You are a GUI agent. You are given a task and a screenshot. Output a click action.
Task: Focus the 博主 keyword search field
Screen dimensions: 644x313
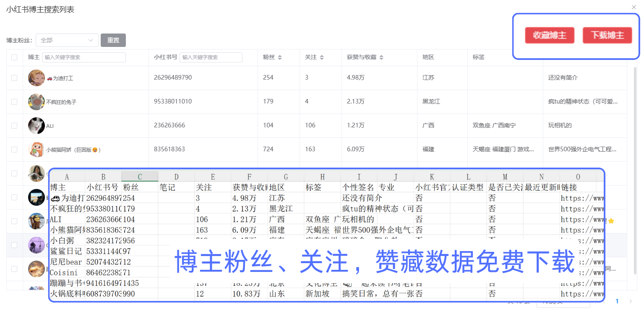pyautogui.click(x=84, y=57)
